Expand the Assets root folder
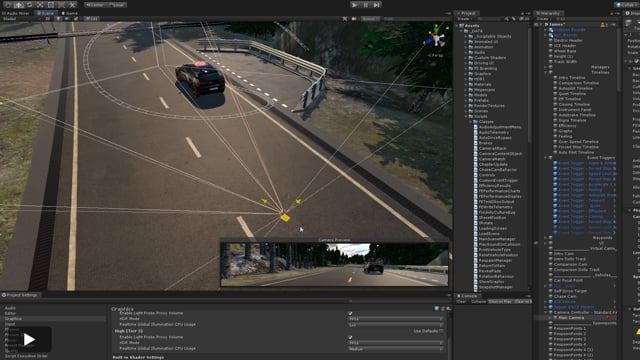Viewport: 640px width, 360px height. 458,26
